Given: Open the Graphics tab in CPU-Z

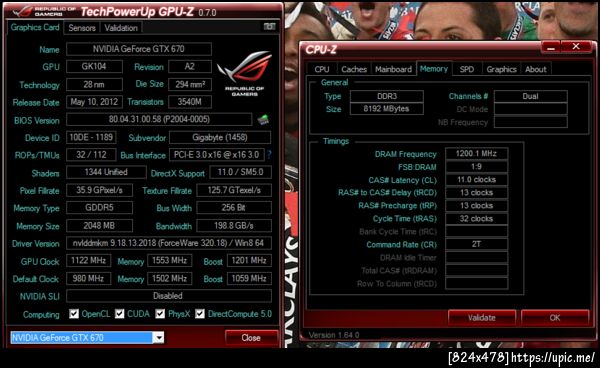Looking at the screenshot, I should [x=501, y=69].
